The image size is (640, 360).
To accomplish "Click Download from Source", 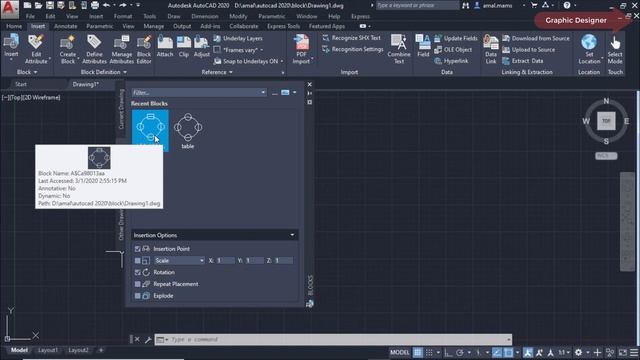I will pyautogui.click(x=536, y=38).
